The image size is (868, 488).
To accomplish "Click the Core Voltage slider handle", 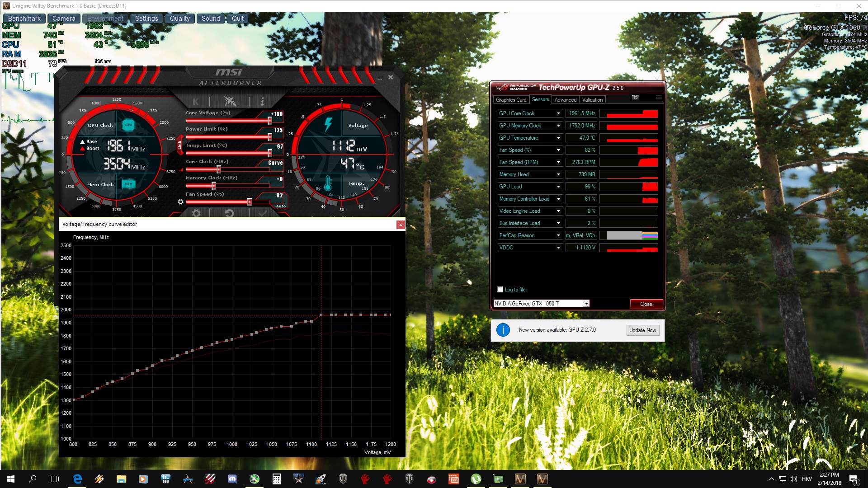I will coord(270,121).
